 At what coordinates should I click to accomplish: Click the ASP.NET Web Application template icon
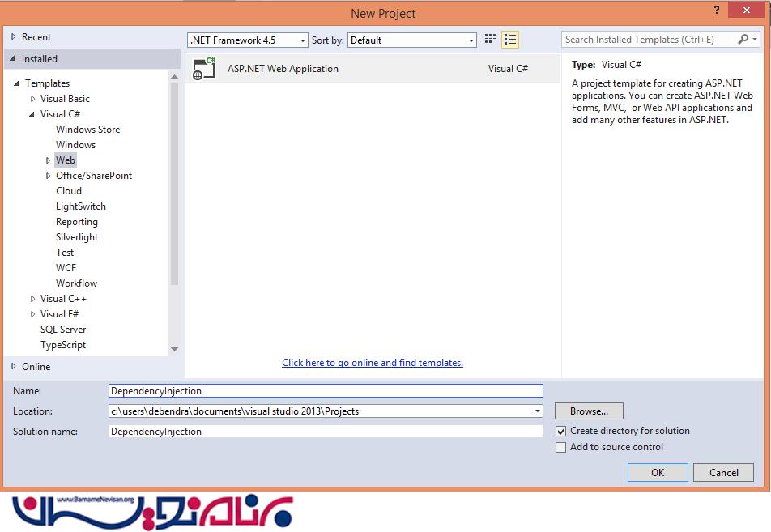point(204,69)
